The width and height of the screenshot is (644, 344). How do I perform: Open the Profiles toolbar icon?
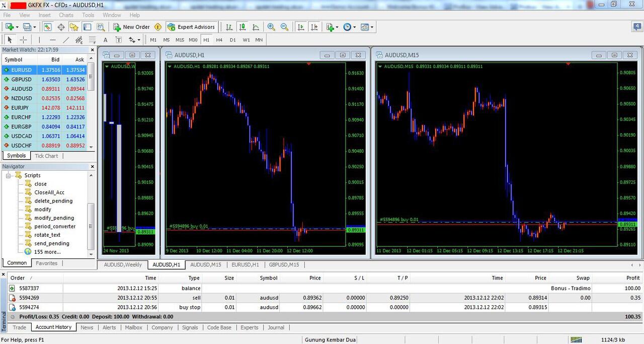27,27
